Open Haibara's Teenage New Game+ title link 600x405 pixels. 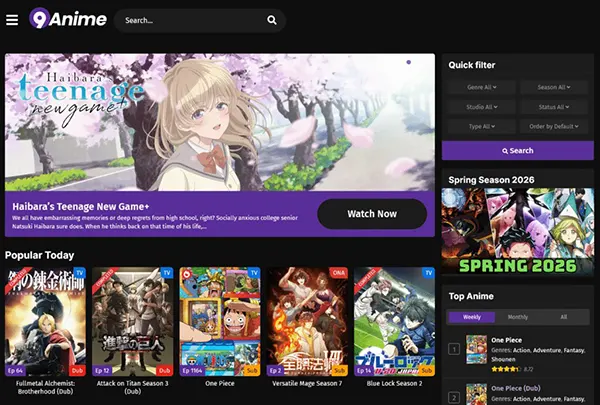pyautogui.click(x=81, y=207)
